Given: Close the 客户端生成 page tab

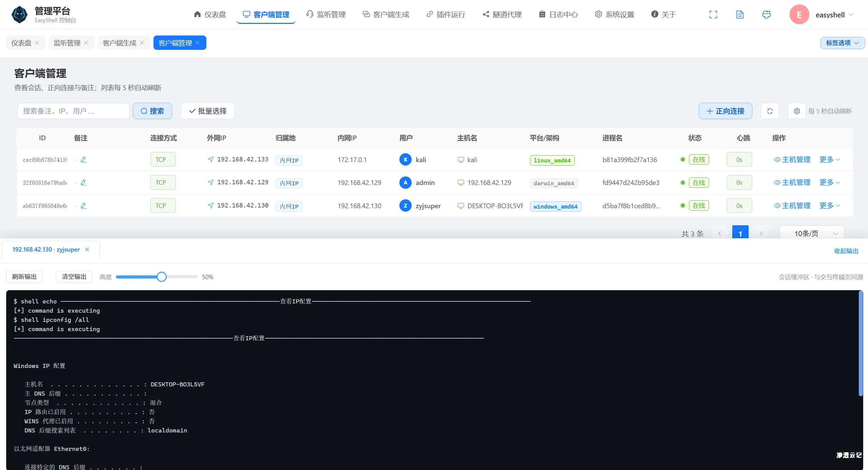Looking at the screenshot, I should tap(142, 43).
